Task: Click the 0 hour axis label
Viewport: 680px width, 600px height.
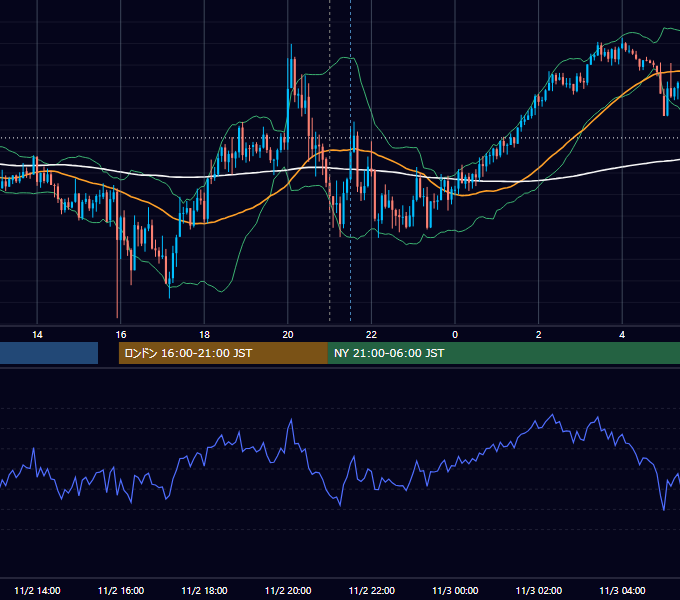Action: 455,335
